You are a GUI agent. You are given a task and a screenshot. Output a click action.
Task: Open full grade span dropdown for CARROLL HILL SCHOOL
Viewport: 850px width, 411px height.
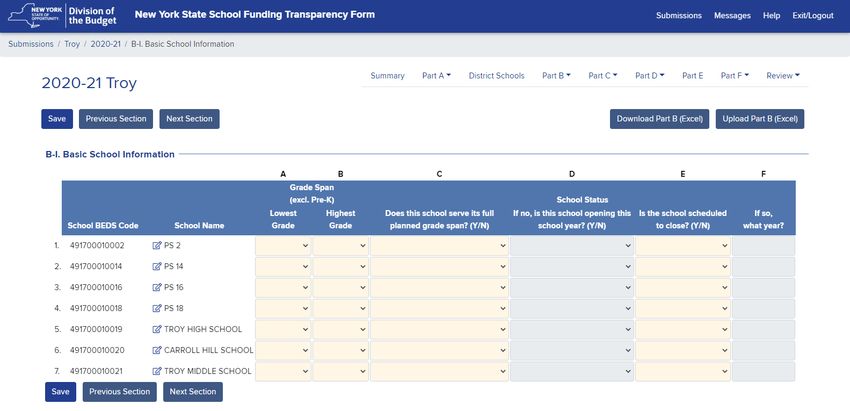(439, 350)
